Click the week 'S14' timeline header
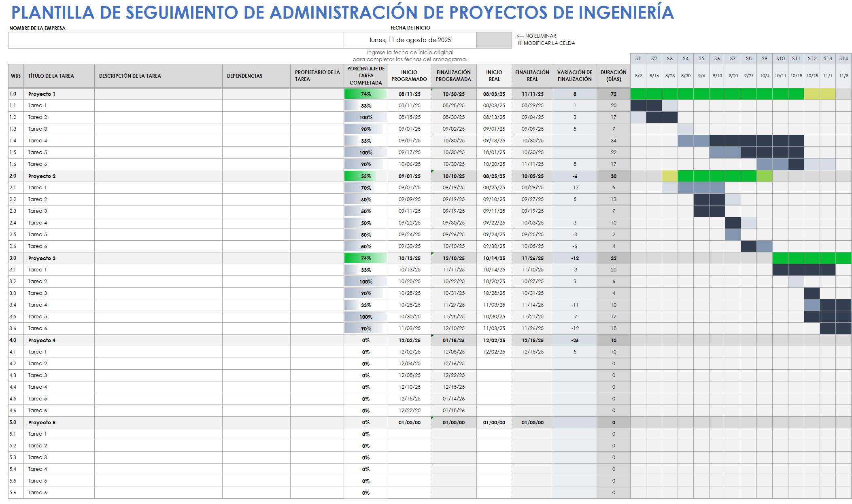Viewport: 852px width, 504px height. 844,59
